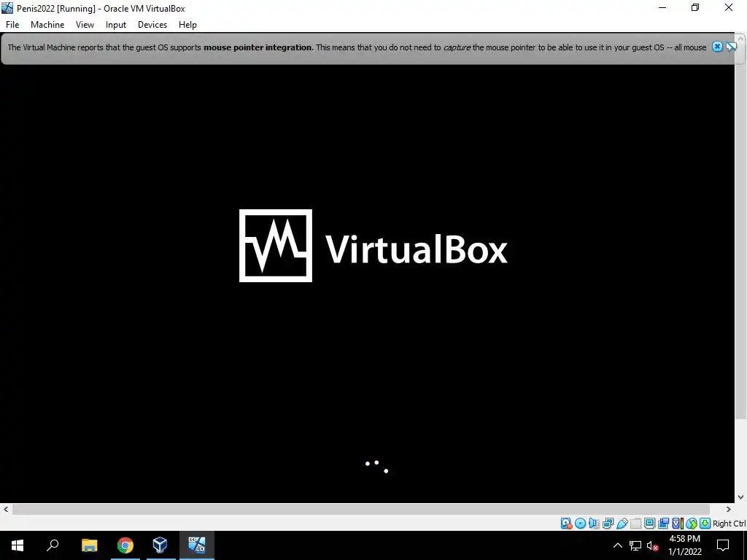Screen dimensions: 747x560
Task: Click the vertical scrollbar down arrow
Action: point(741,497)
